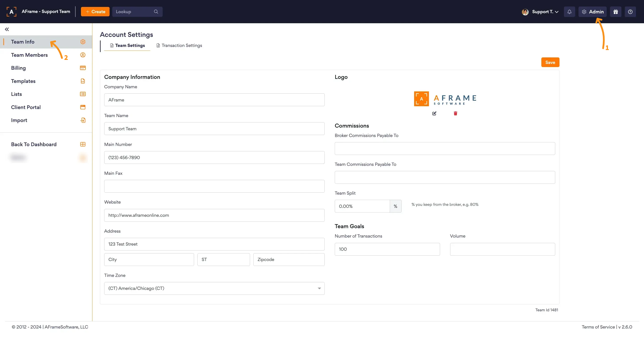Click the notification bell icon
This screenshot has height=337, width=644.
click(x=569, y=12)
